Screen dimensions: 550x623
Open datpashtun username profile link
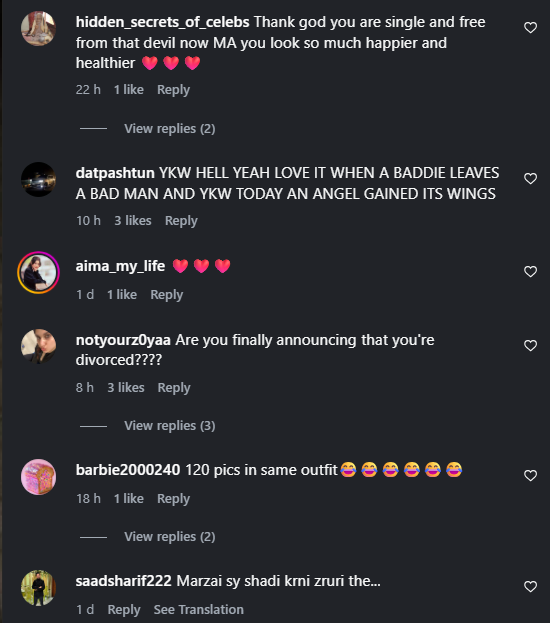point(115,173)
